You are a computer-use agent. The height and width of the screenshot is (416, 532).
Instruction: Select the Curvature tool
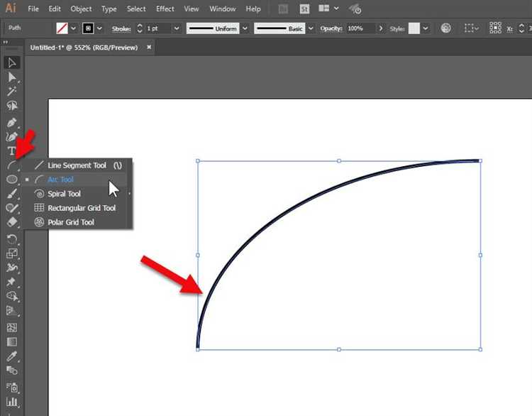(x=12, y=136)
